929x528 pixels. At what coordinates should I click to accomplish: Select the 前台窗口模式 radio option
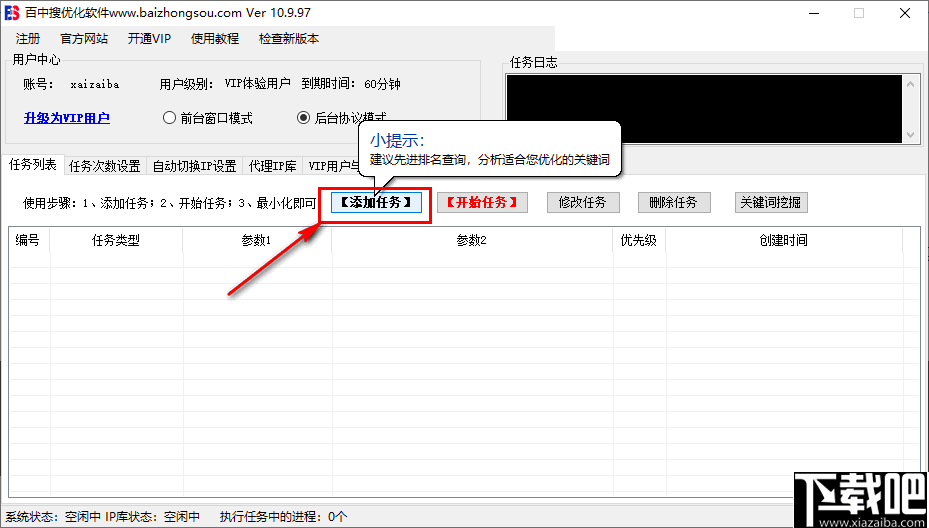pos(207,119)
